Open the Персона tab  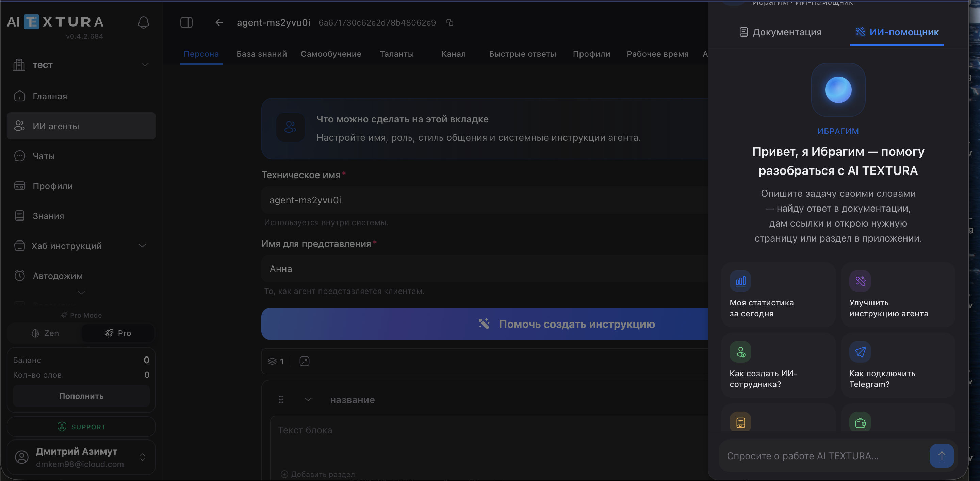pyautogui.click(x=201, y=54)
